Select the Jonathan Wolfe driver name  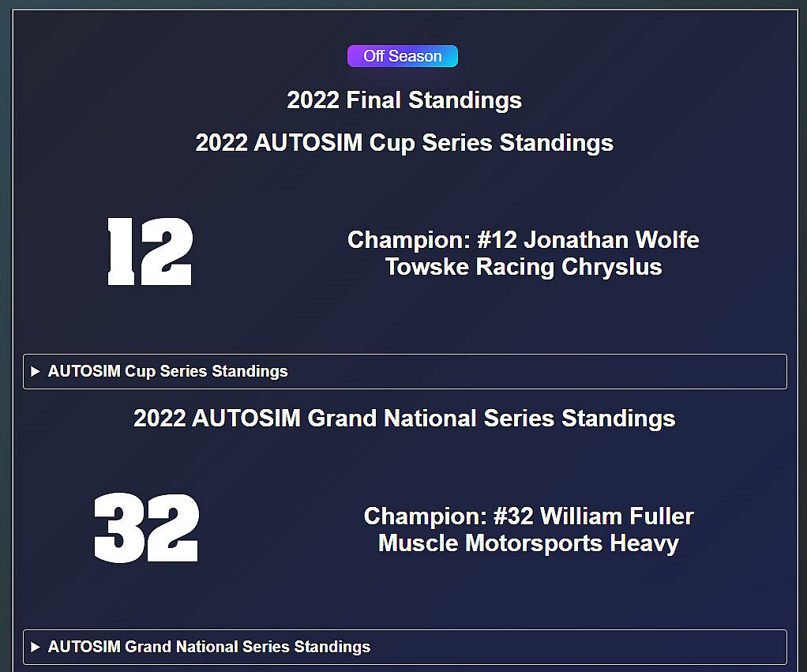(611, 239)
